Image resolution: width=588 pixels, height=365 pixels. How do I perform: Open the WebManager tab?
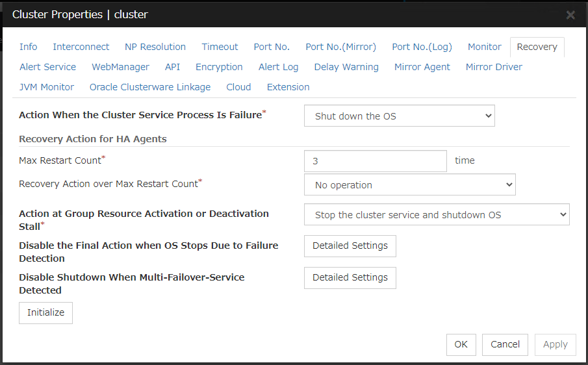pos(120,67)
